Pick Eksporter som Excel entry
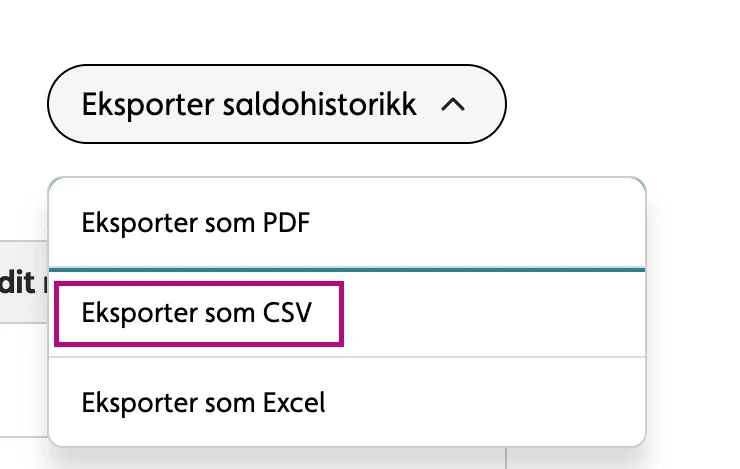This screenshot has width=740, height=469. [204, 403]
